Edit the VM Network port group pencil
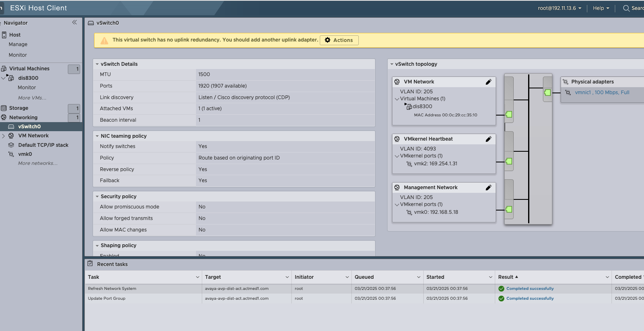The width and height of the screenshot is (644, 331). pyautogui.click(x=489, y=82)
